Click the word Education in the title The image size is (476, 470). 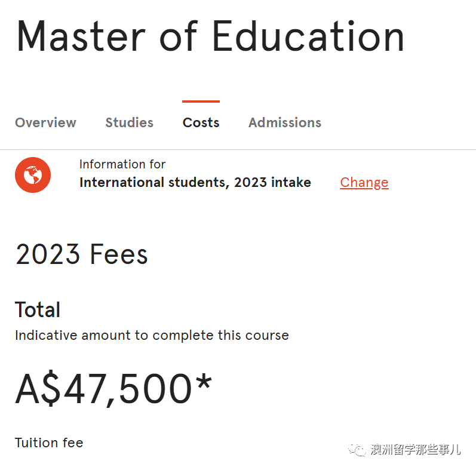pos(308,36)
